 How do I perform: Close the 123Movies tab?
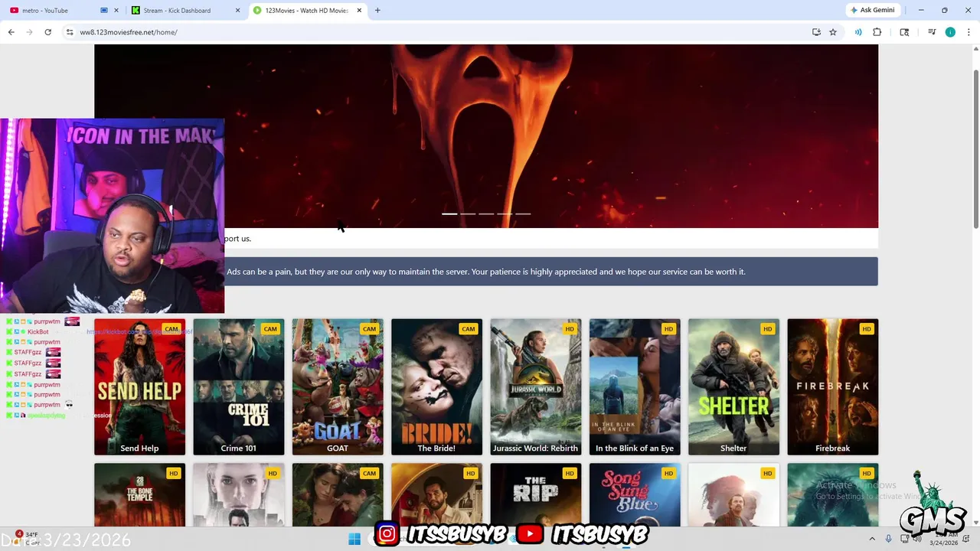359,11
